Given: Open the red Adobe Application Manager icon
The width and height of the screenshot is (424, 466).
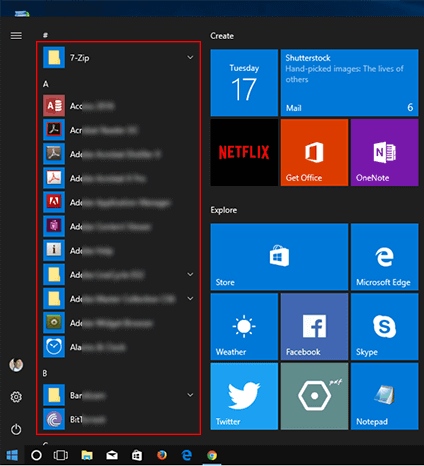Looking at the screenshot, I should (x=54, y=202).
